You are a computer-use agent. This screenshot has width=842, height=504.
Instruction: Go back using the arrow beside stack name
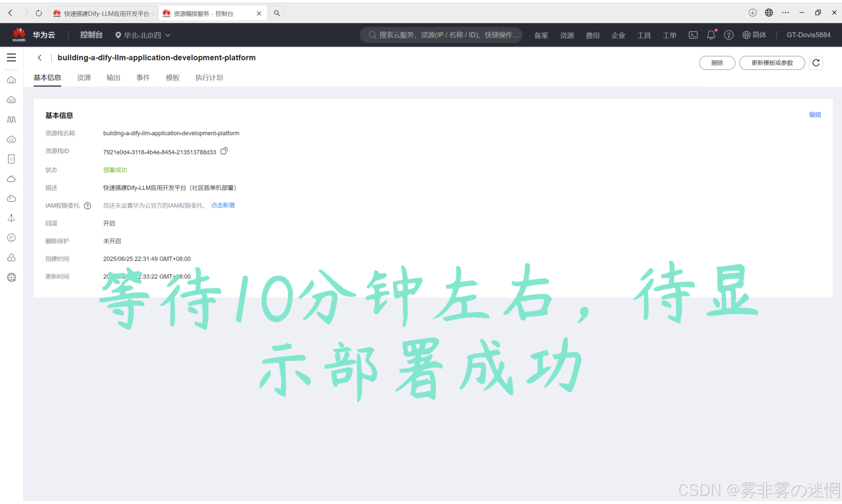pos(40,58)
